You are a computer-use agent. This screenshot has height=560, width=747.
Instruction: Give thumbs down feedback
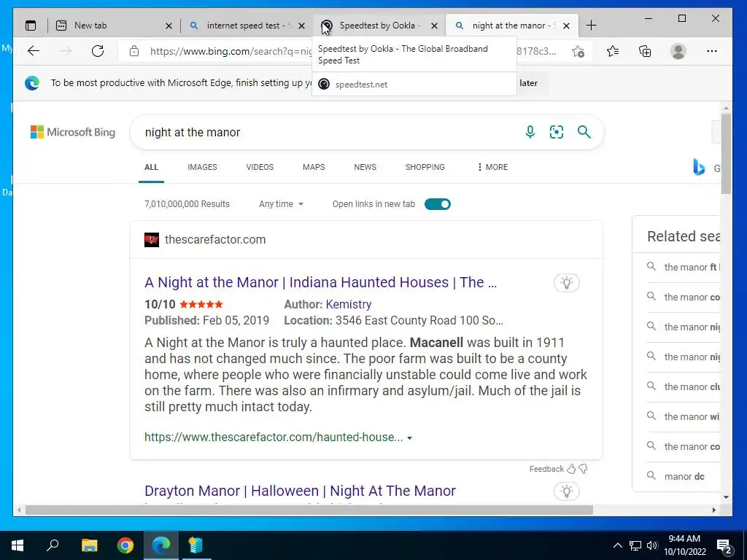tap(583, 469)
